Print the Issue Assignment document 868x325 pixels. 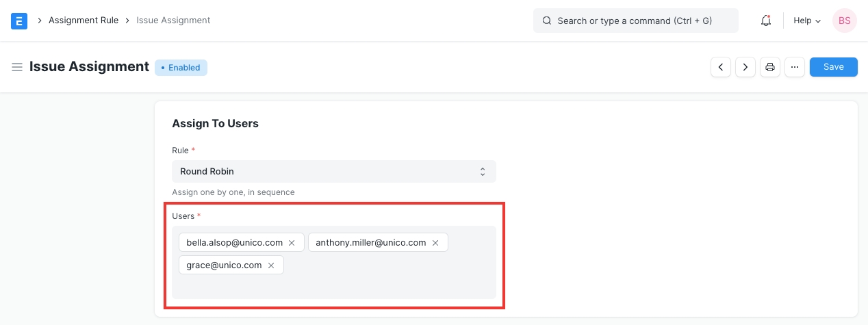click(x=770, y=67)
